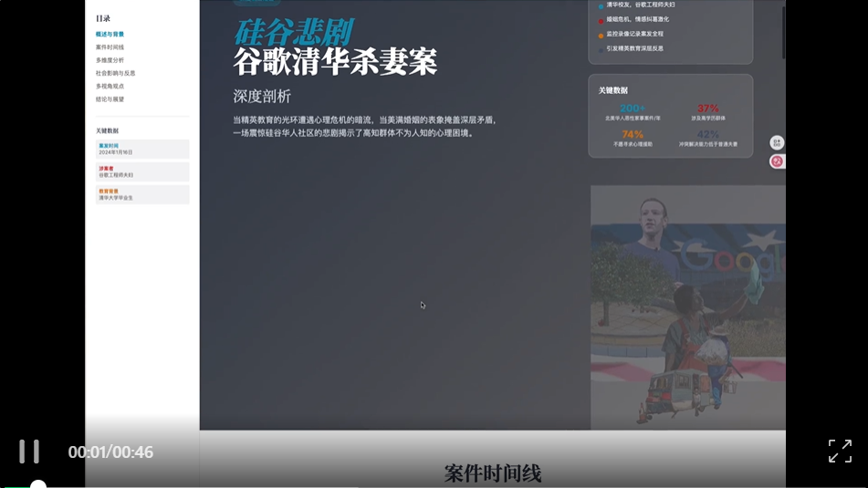Image resolution: width=868 pixels, height=488 pixels.
Task: Click the 案件时间线 heading at page bottom
Action: click(x=493, y=473)
